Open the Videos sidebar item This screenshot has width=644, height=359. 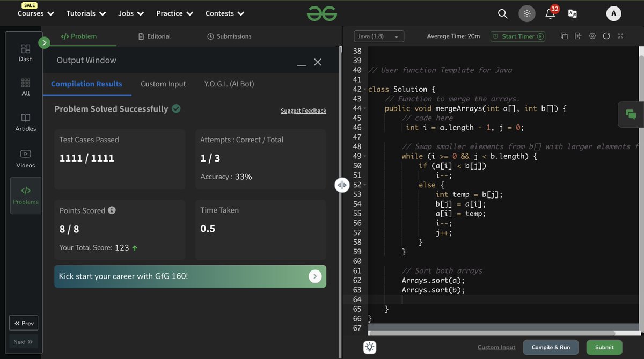(25, 159)
